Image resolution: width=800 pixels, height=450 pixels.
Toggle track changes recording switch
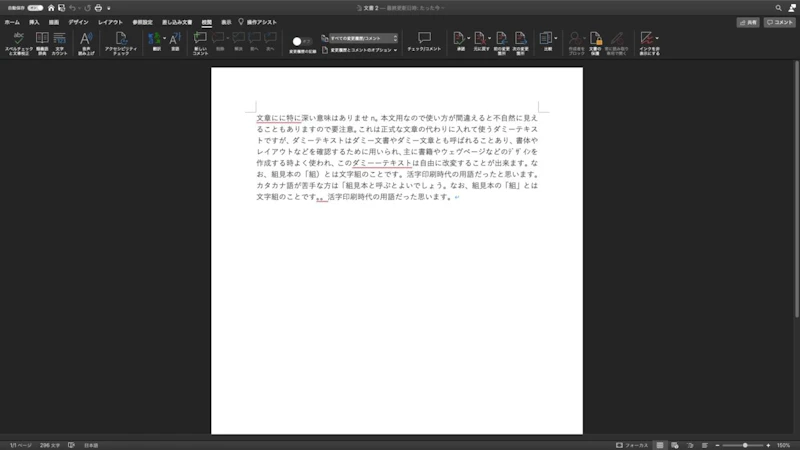pyautogui.click(x=301, y=41)
